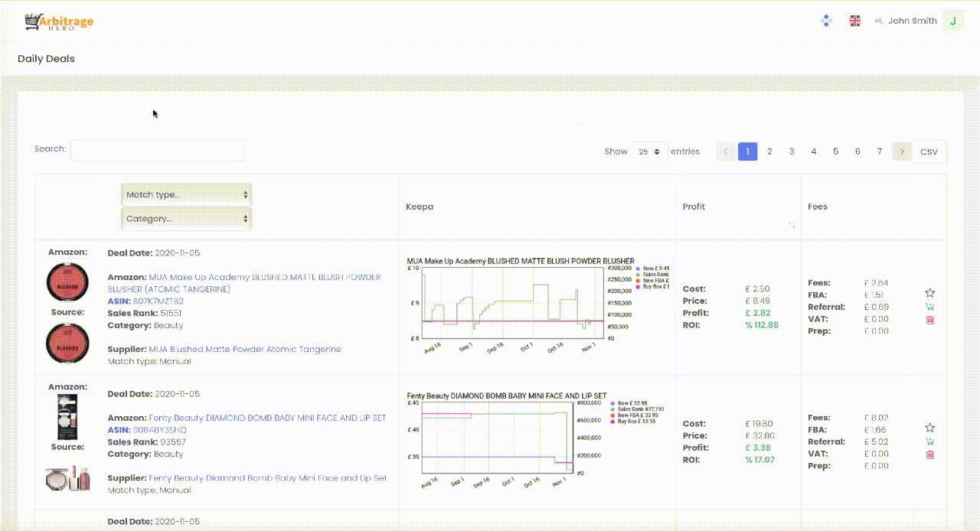The height and width of the screenshot is (531, 980).
Task: Click the MUA Blusher Source product thumbnail
Action: (68, 342)
